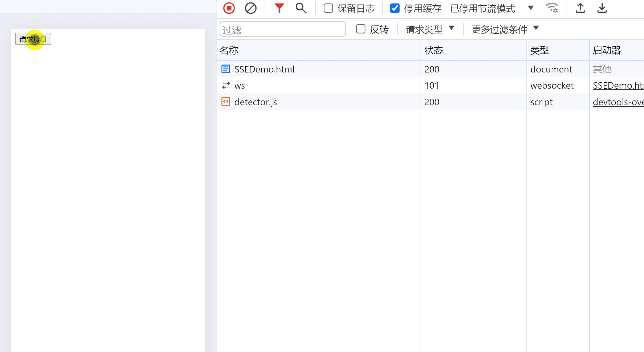Open the 更多过滤条件 dropdown
Image resolution: width=644 pixels, height=352 pixels.
504,29
